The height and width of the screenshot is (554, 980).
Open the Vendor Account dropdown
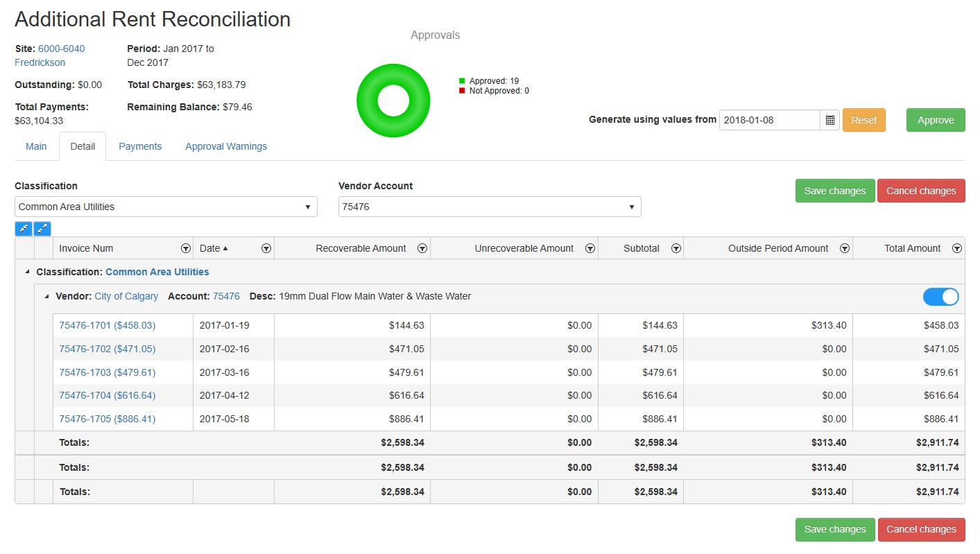490,207
